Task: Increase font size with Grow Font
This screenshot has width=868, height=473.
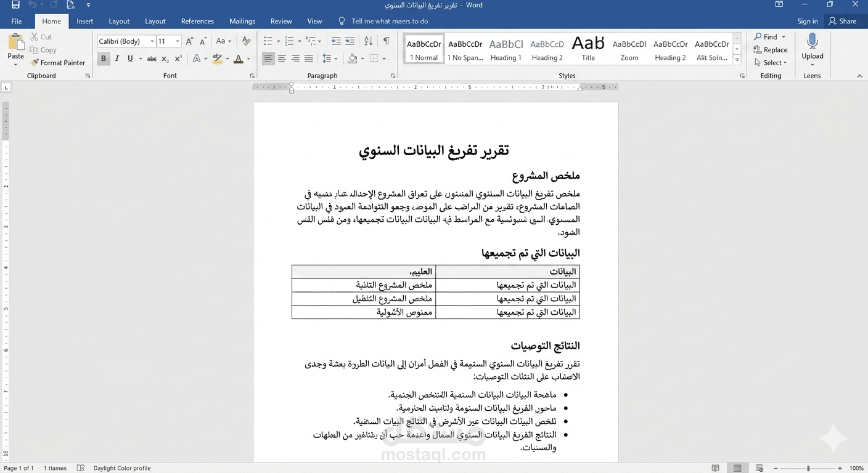Action: 189,41
